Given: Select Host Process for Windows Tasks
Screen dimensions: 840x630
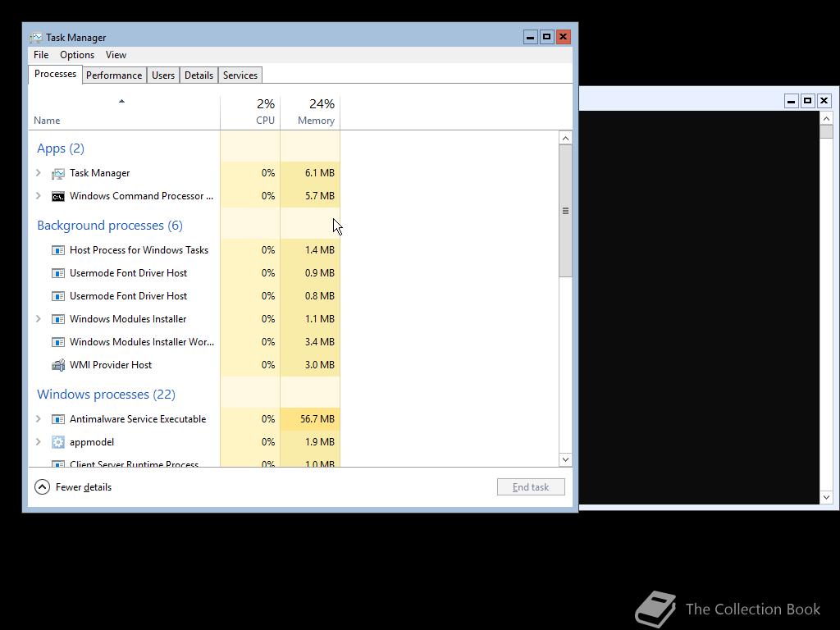Looking at the screenshot, I should point(185,250).
